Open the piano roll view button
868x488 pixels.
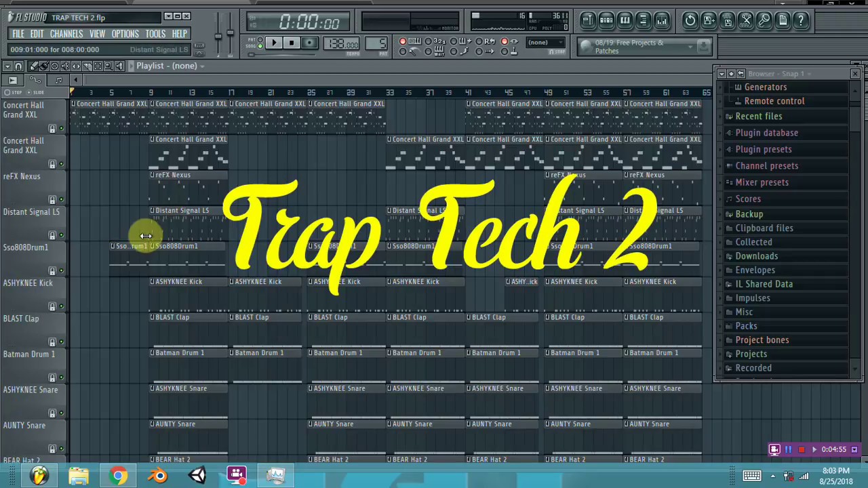pyautogui.click(x=625, y=20)
